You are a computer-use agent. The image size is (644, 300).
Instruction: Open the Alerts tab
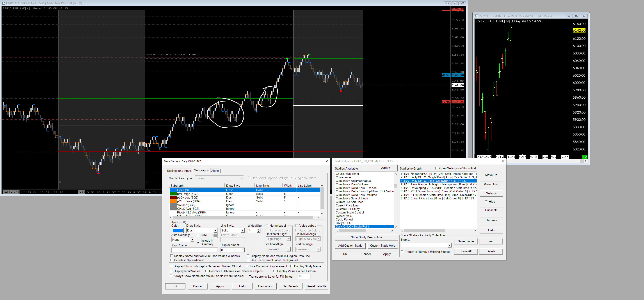[215, 171]
